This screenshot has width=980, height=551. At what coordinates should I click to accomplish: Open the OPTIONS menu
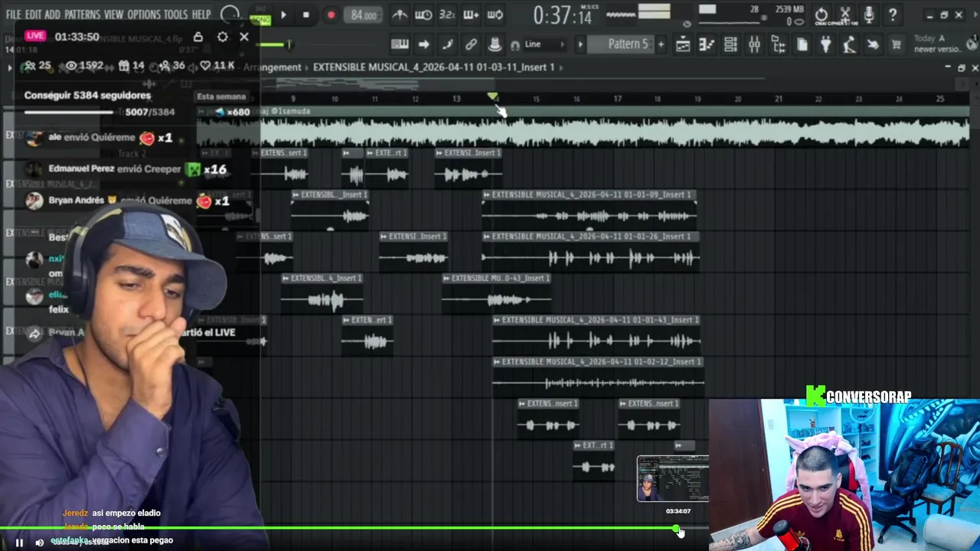point(144,15)
